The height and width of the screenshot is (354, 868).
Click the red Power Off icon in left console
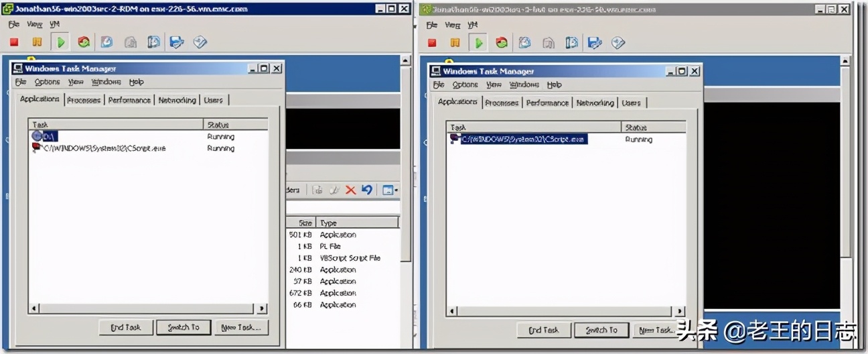[x=14, y=42]
